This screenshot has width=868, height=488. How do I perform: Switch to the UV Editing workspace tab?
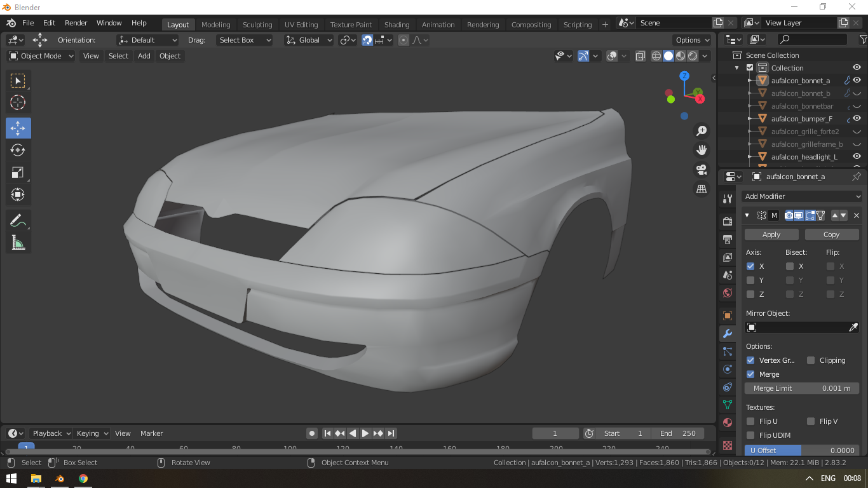click(x=301, y=25)
